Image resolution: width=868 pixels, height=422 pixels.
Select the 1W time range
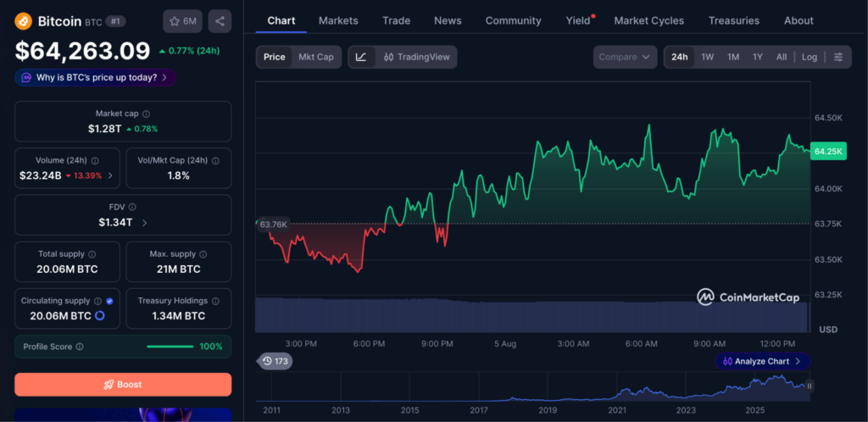click(708, 57)
